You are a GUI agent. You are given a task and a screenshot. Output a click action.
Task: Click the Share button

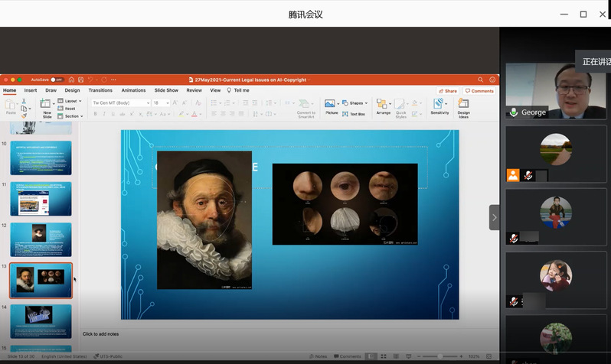point(447,90)
